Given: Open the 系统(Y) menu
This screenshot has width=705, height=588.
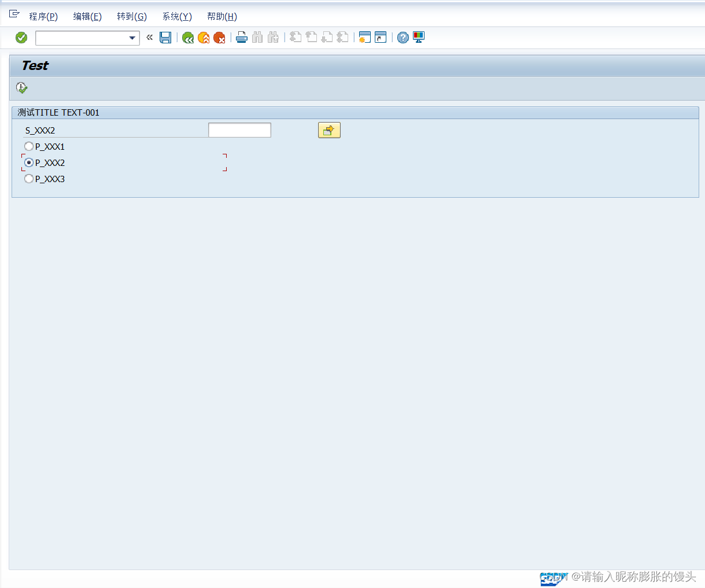Looking at the screenshot, I should 177,16.
